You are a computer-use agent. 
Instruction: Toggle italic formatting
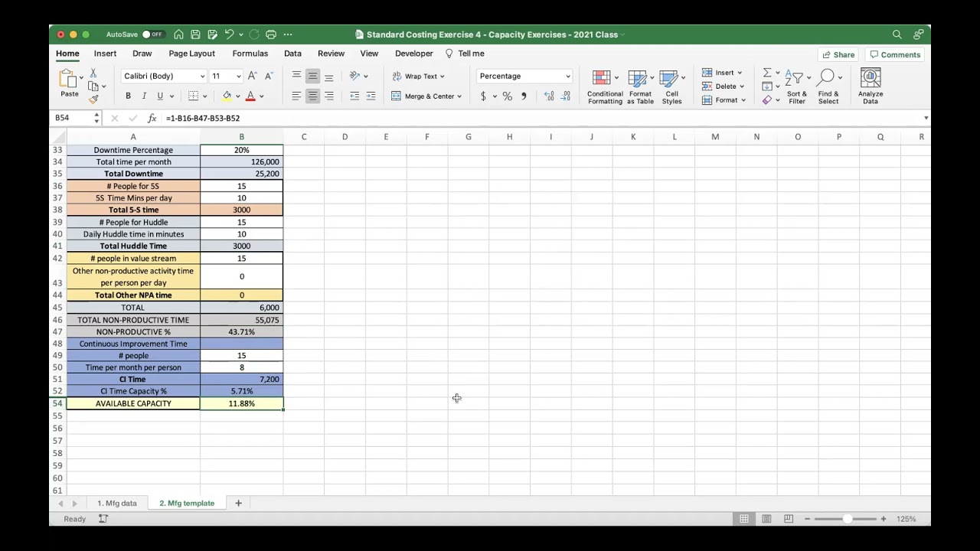[144, 96]
